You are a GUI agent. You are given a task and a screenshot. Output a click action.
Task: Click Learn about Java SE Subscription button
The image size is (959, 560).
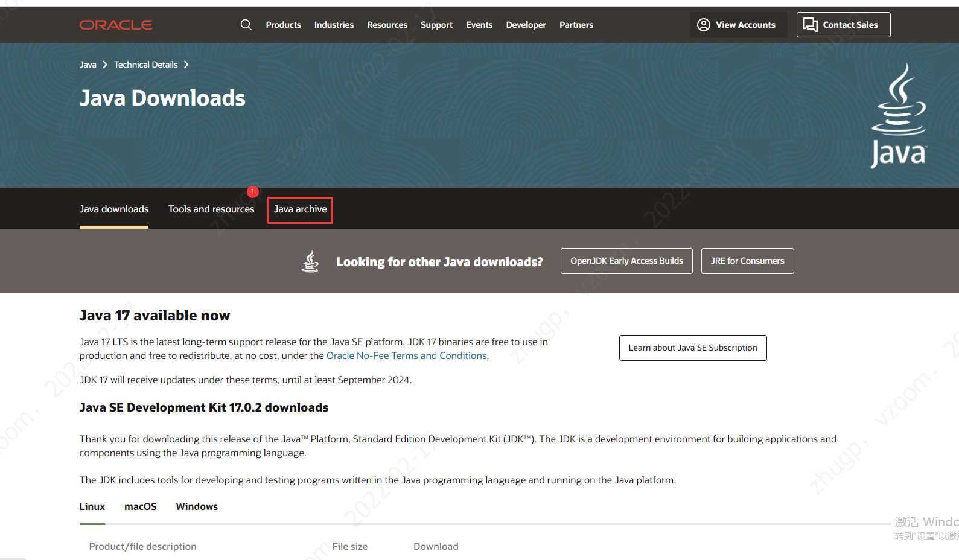[x=693, y=348]
